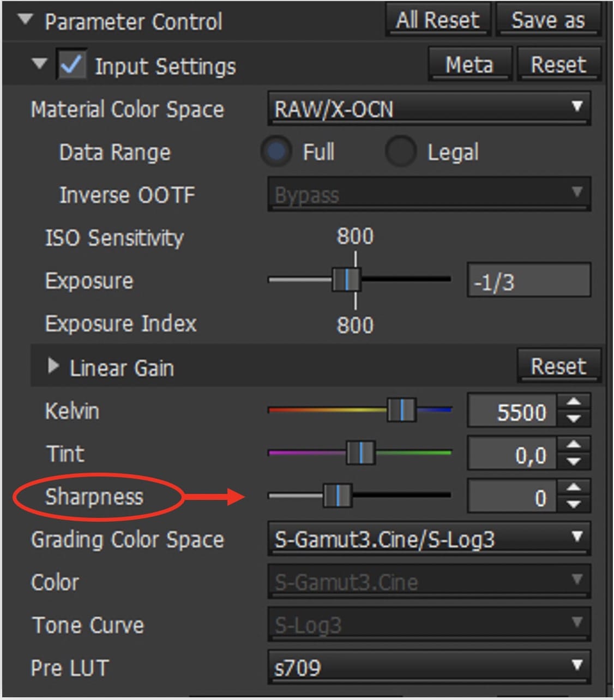The height and width of the screenshot is (700, 614).
Task: Collapse the Parameter Control section
Action: point(25,20)
